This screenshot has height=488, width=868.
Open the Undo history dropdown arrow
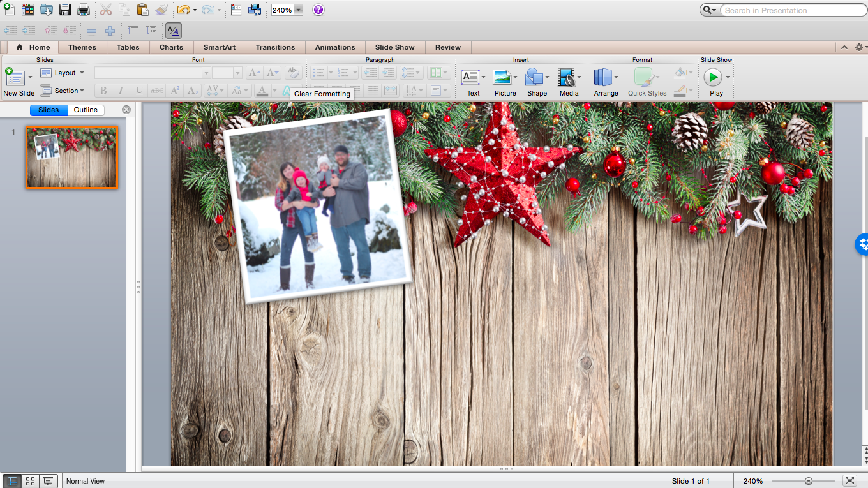pos(195,10)
